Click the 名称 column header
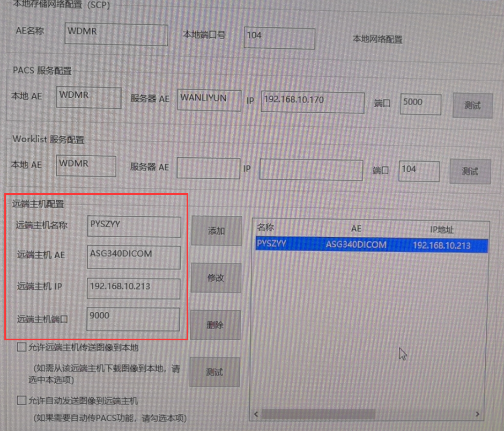 click(x=265, y=228)
